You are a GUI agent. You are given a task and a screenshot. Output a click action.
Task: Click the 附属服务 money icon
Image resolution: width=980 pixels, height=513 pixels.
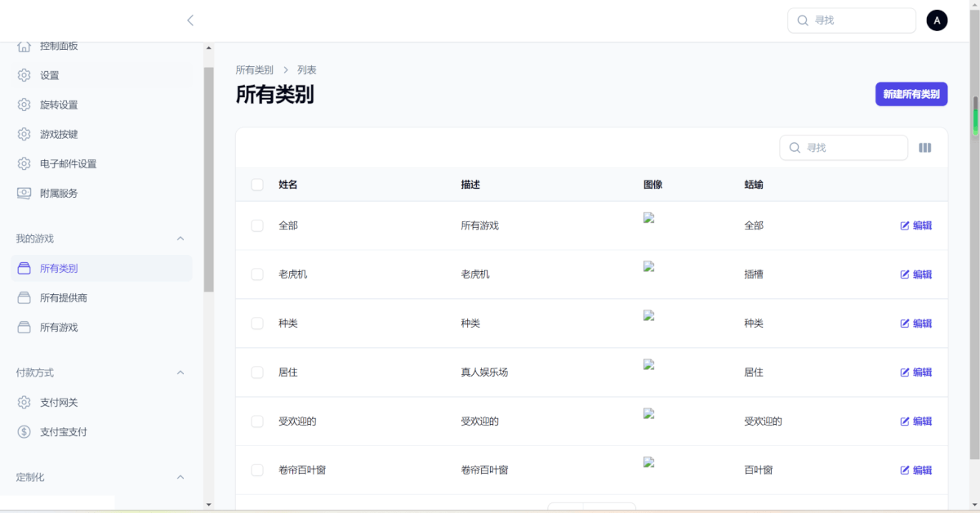pyautogui.click(x=24, y=193)
